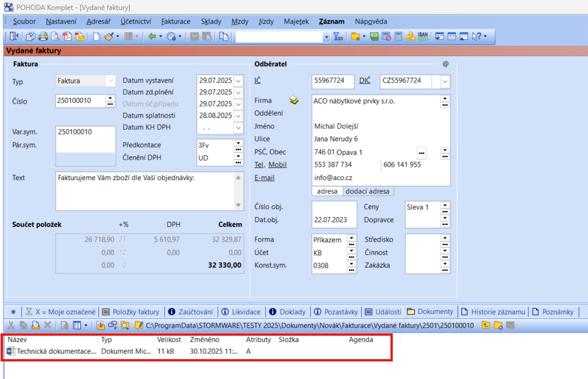
Task: Click the print icon in the toolbar
Action: 43,37
